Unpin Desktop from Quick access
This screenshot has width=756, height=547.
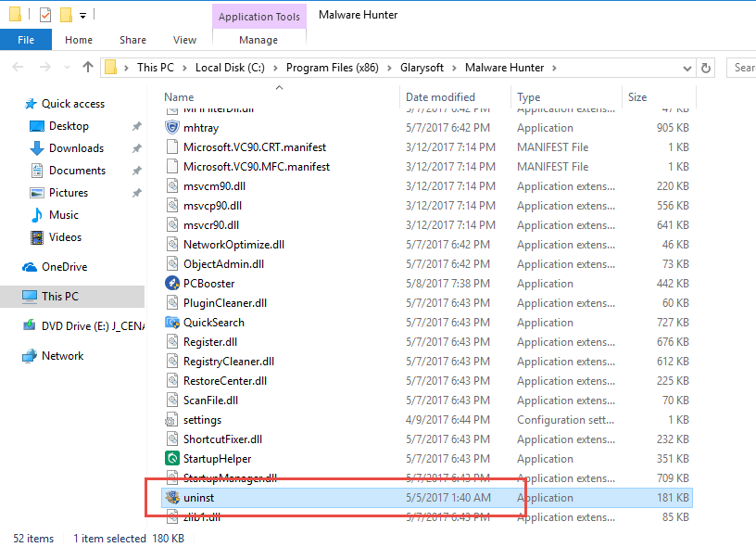point(137,126)
